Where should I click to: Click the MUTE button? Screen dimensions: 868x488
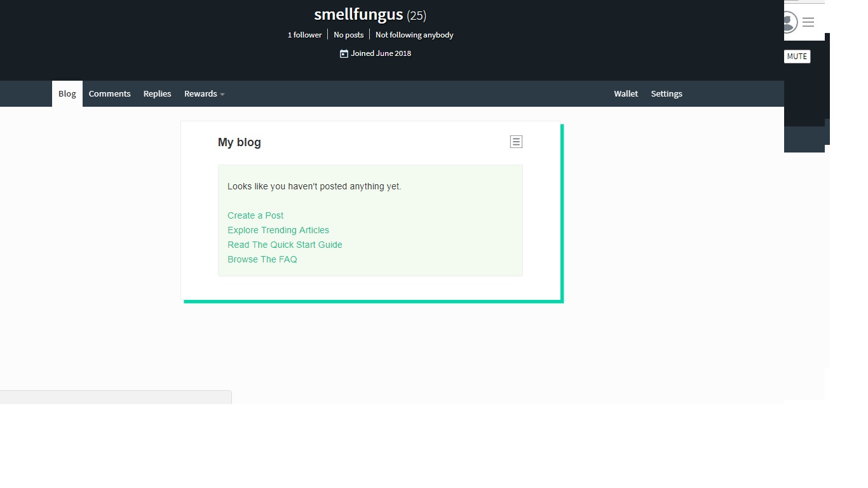point(797,57)
